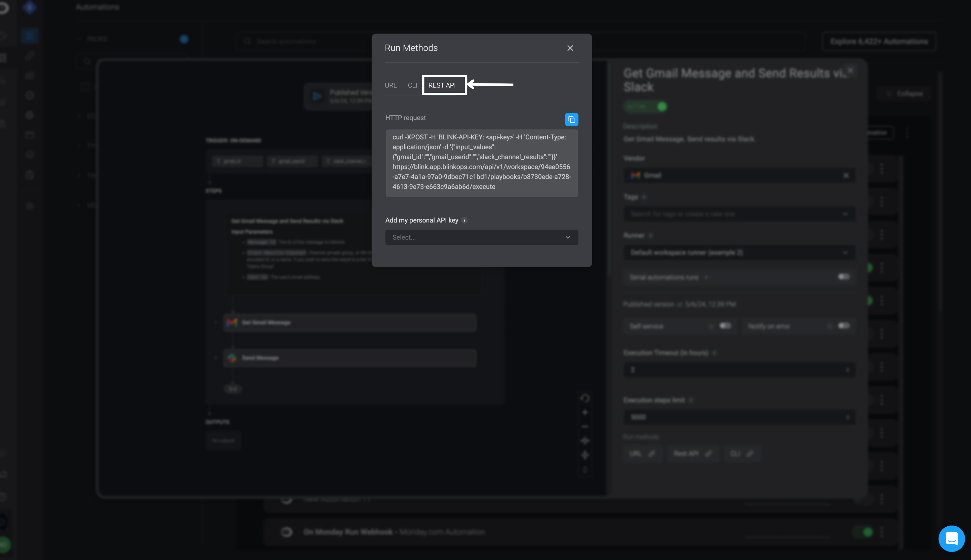Click the Published Version play icon

click(317, 96)
